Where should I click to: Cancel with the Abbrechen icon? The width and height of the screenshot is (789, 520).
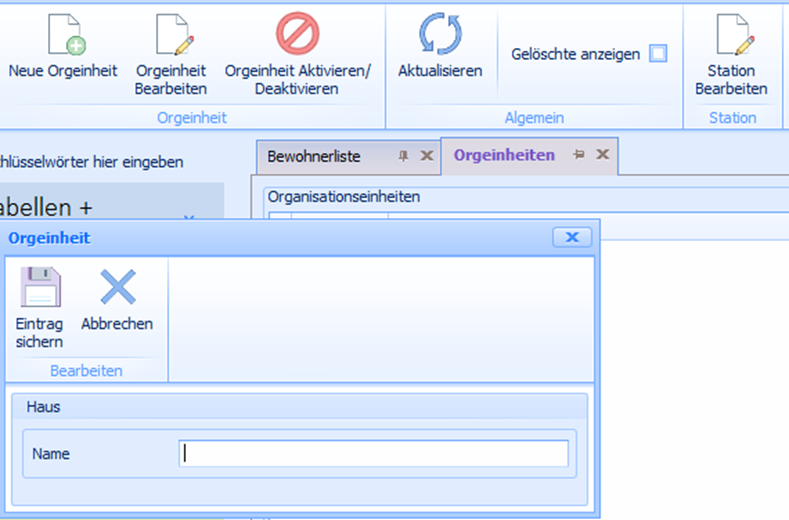point(117,290)
